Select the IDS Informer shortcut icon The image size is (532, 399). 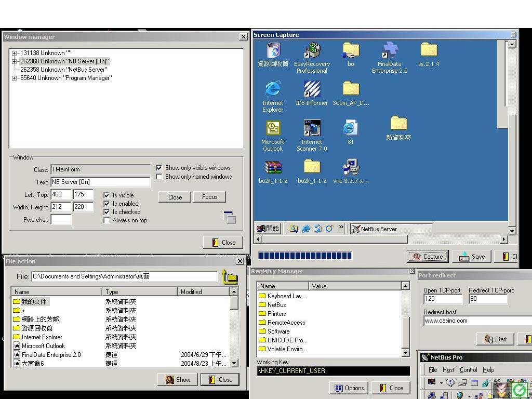pyautogui.click(x=312, y=90)
